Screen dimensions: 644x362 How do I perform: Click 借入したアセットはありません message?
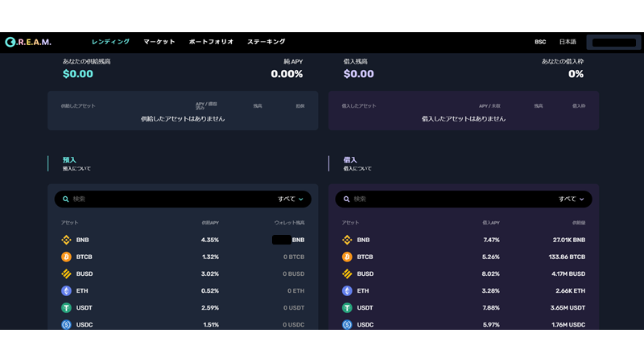point(464,119)
